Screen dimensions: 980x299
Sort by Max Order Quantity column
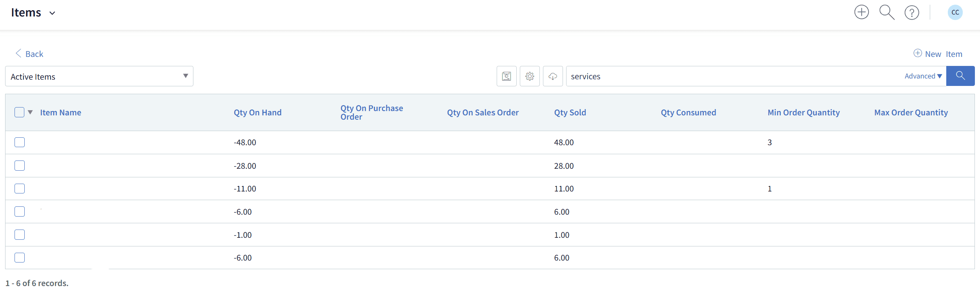[x=911, y=113]
